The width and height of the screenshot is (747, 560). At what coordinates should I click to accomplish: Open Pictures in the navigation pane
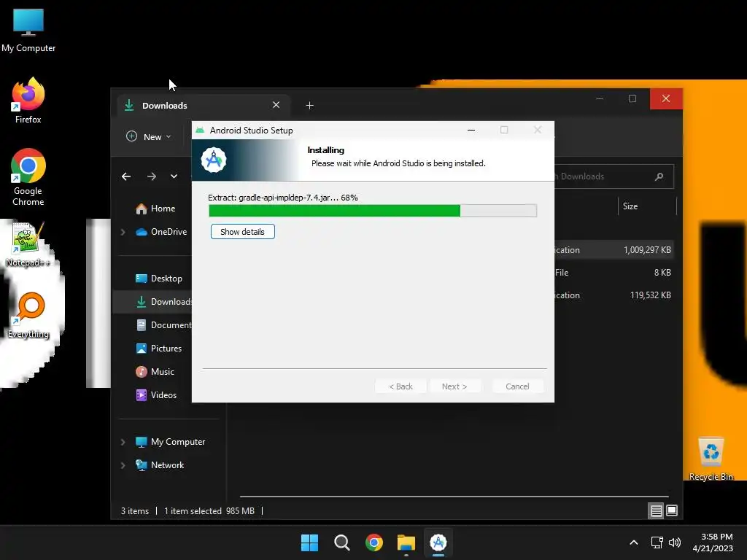point(158,349)
